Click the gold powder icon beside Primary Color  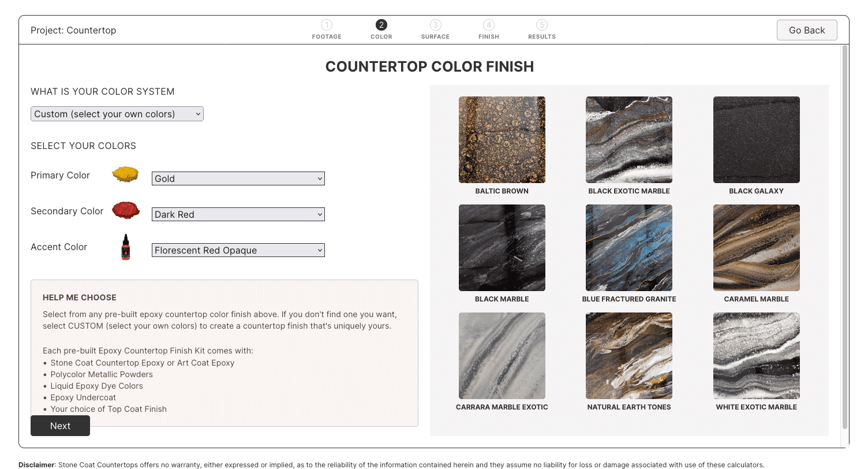[x=125, y=175]
